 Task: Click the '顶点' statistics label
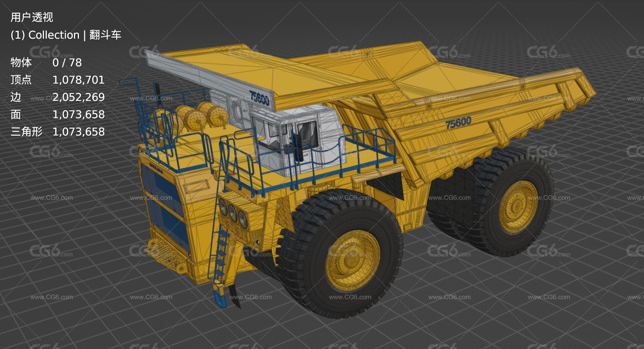tap(21, 80)
